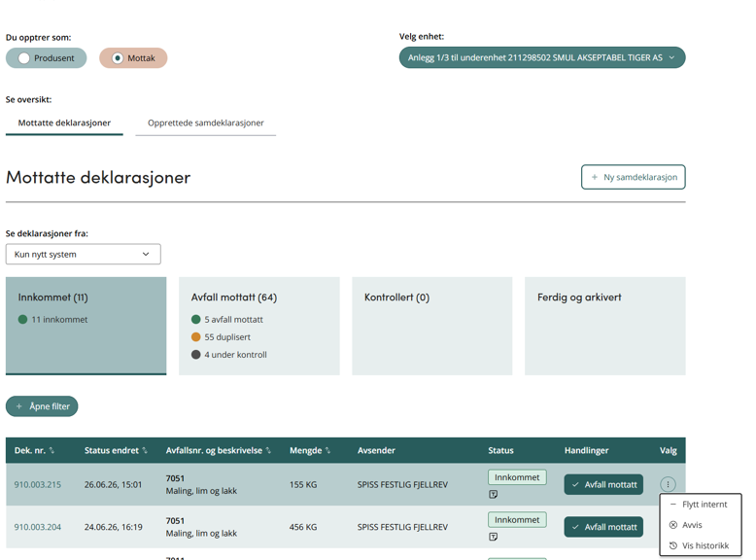
Task: Click the 5 avfall mottatt entry
Action: (227, 319)
